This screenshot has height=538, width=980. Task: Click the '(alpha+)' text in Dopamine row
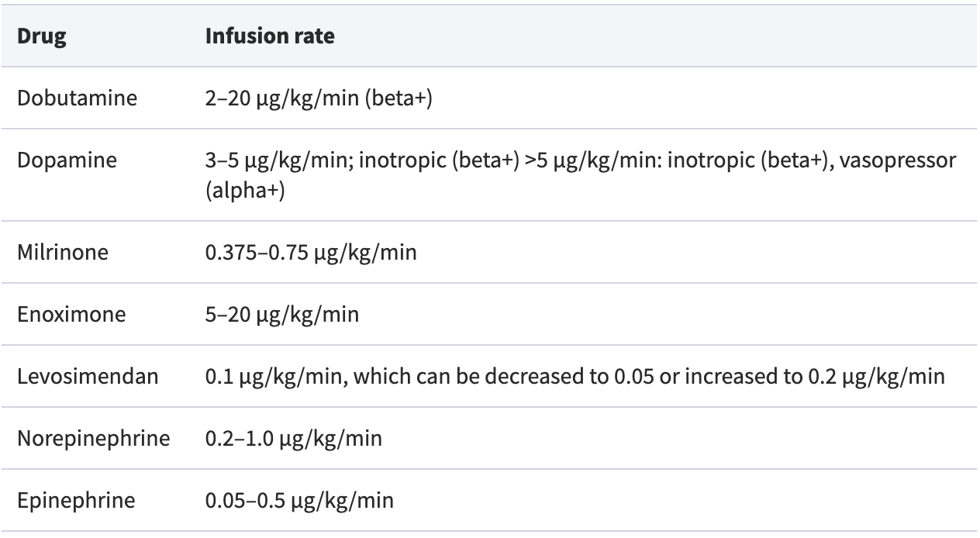pyautogui.click(x=245, y=191)
